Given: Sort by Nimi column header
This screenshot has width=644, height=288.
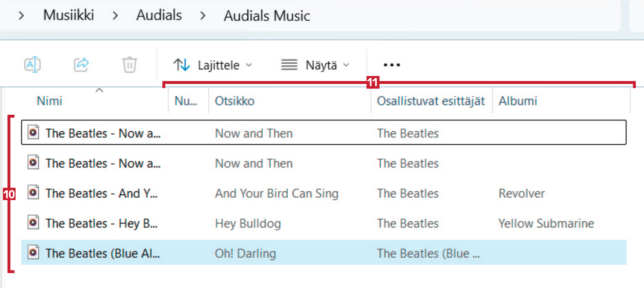Looking at the screenshot, I should (x=50, y=101).
